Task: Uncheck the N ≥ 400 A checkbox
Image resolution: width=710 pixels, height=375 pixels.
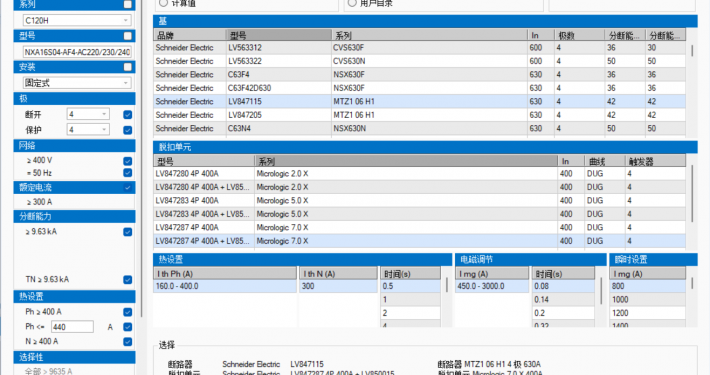Action: (128, 341)
